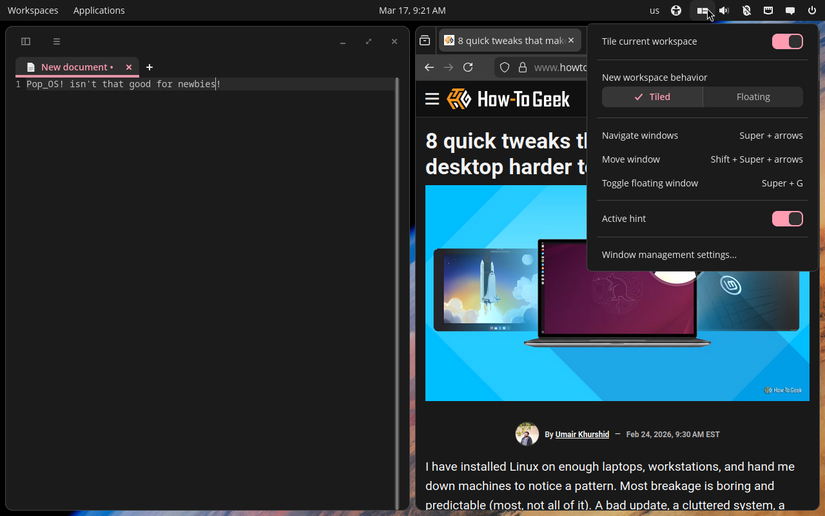Open the Workspaces overview

coord(33,11)
